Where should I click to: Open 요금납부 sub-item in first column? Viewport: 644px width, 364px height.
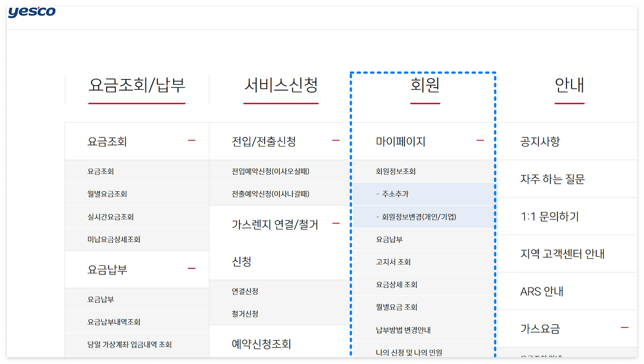[x=101, y=300]
